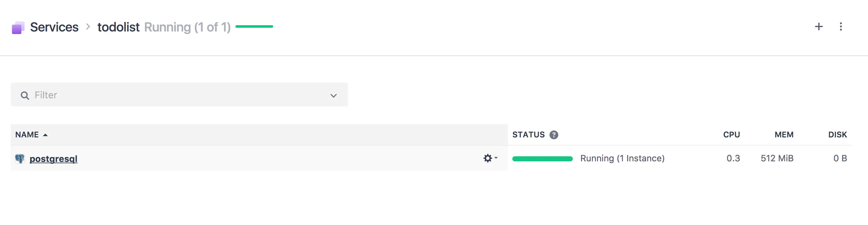
Task: Click the magnifier search icon in Filter
Action: (x=25, y=95)
